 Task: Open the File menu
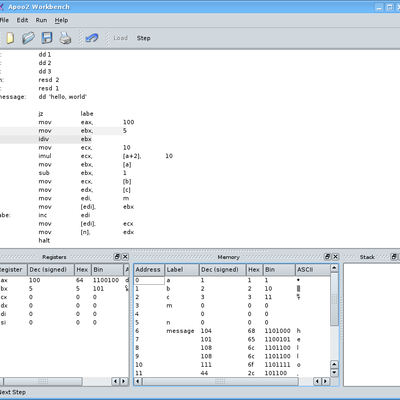pos(4,20)
